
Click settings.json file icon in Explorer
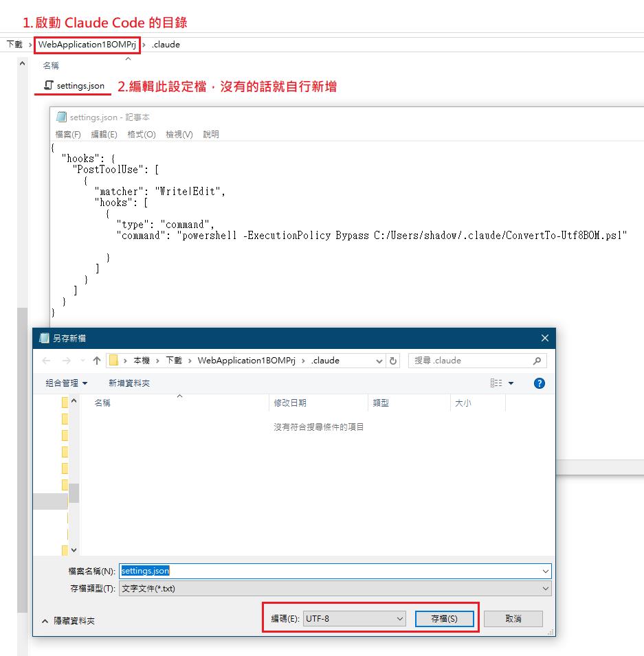click(48, 86)
